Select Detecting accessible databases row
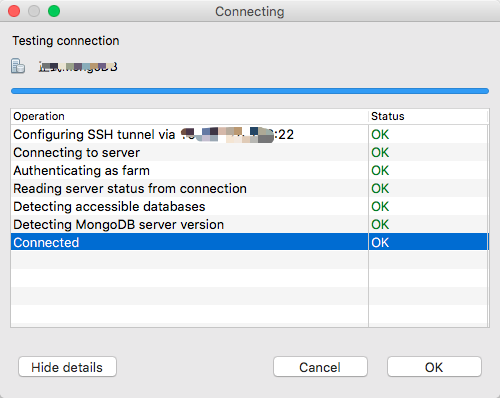 [x=250, y=206]
